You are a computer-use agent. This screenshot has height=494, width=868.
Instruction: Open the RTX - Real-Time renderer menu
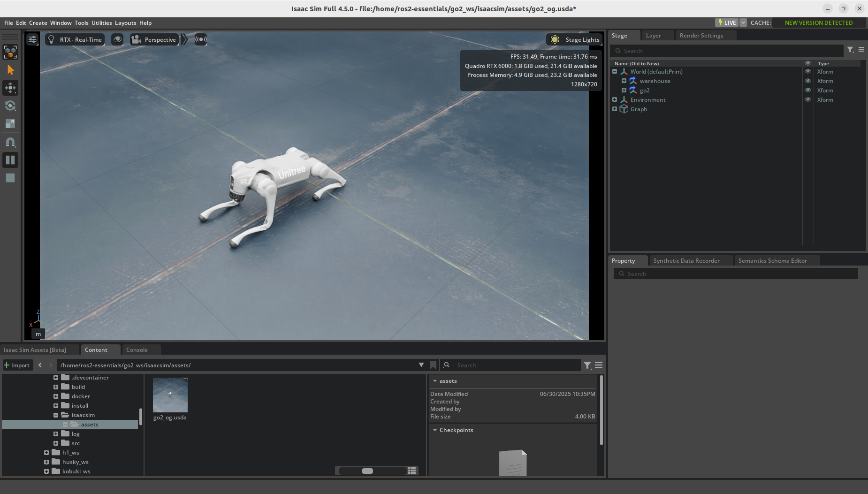76,39
